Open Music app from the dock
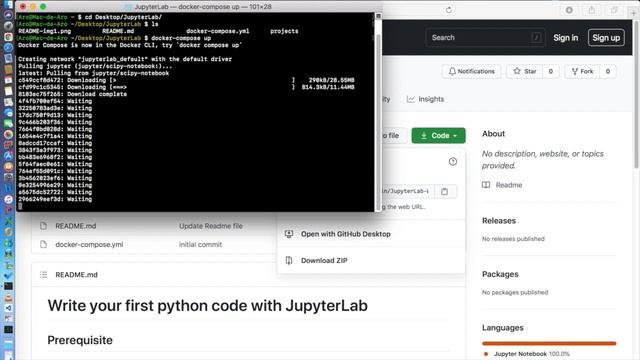This screenshot has width=640, height=360. coord(8,200)
